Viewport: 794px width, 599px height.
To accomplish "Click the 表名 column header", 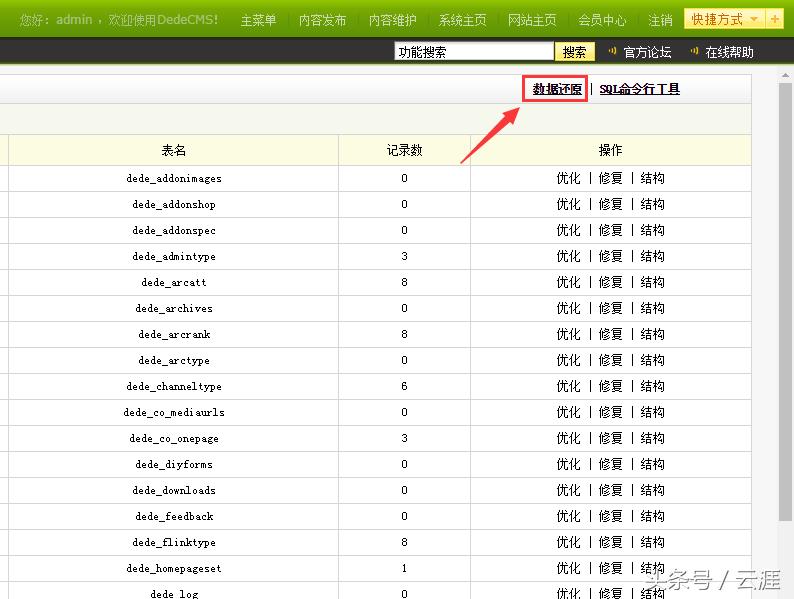I will (x=174, y=150).
